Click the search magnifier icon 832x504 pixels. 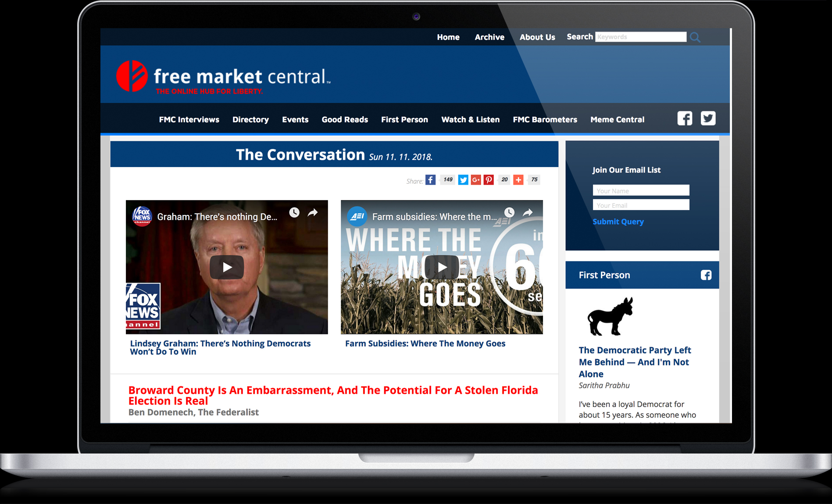click(x=695, y=37)
